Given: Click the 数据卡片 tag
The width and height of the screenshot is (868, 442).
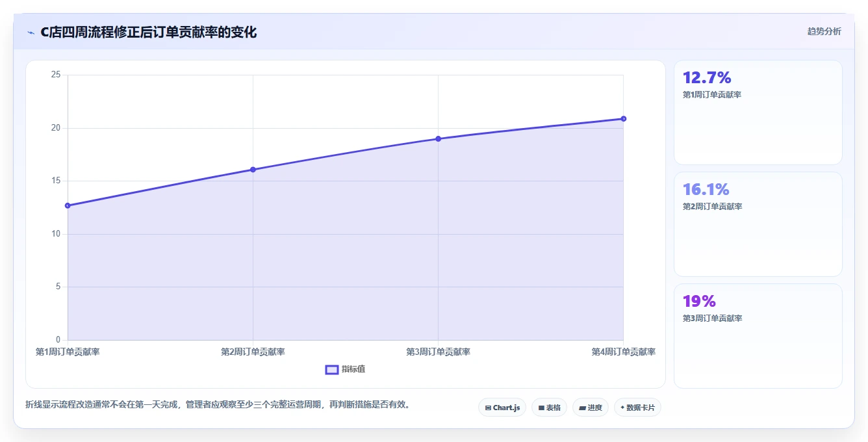Looking at the screenshot, I should tap(637, 408).
